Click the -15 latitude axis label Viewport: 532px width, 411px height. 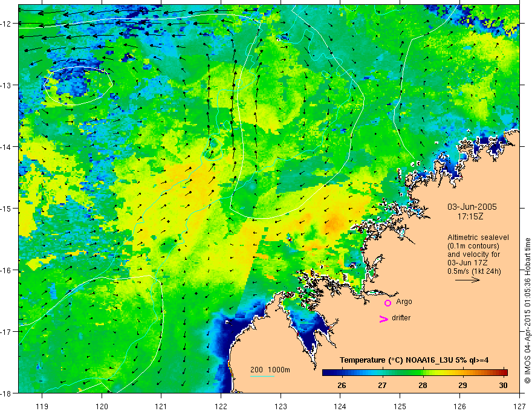(x=6, y=208)
